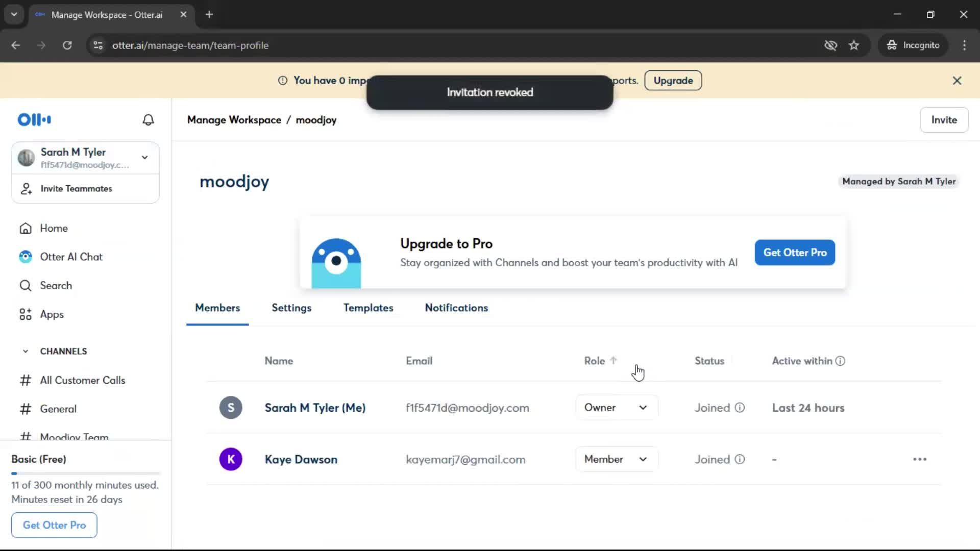Screen dimensions: 980x551
Task: Click the moodjoy breadcrumb
Action: (316, 120)
